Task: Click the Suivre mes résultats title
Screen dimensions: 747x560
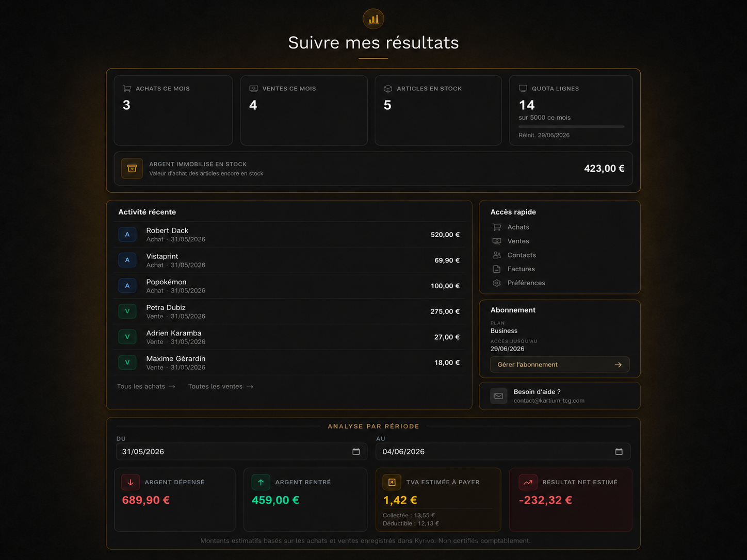Action: (x=373, y=42)
